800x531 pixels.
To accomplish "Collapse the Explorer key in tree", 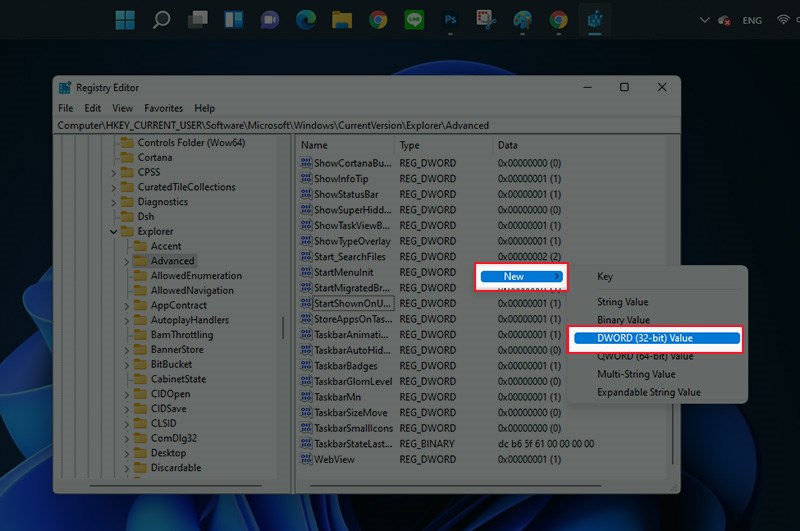I will pyautogui.click(x=113, y=232).
